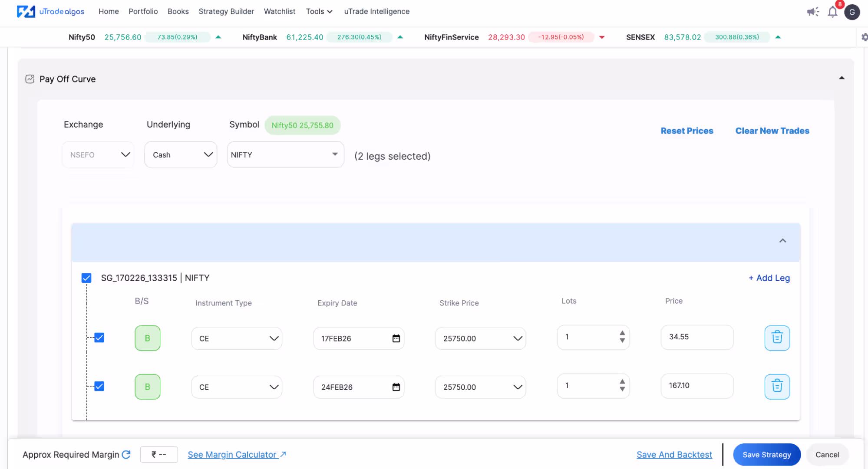Viewport: 868px width, 469px height.
Task: Uncheck the SG_170226_133315 strategy checkbox
Action: click(86, 278)
